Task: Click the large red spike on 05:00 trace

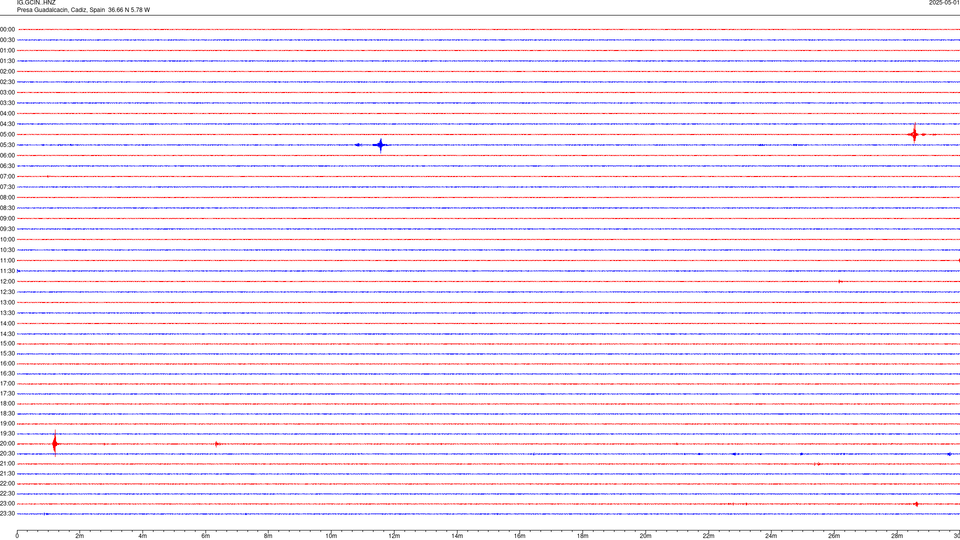Action: [x=914, y=134]
